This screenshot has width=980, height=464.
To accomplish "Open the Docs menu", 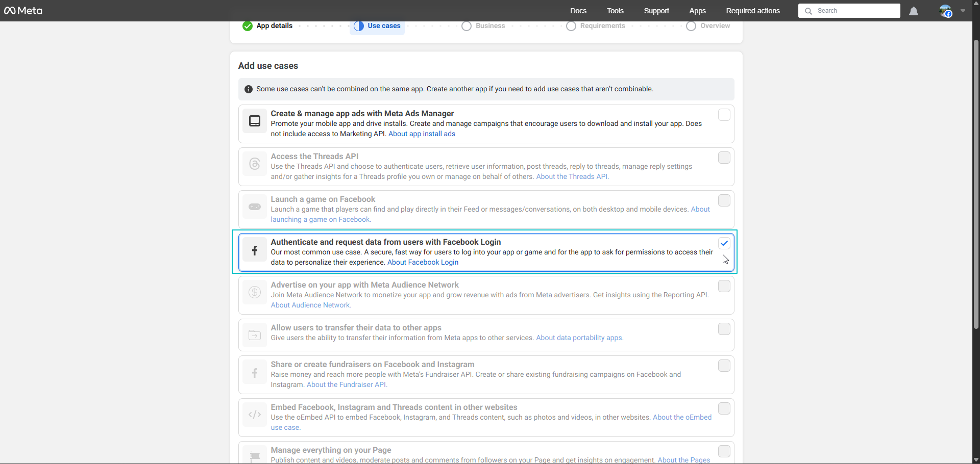I will click(x=578, y=11).
